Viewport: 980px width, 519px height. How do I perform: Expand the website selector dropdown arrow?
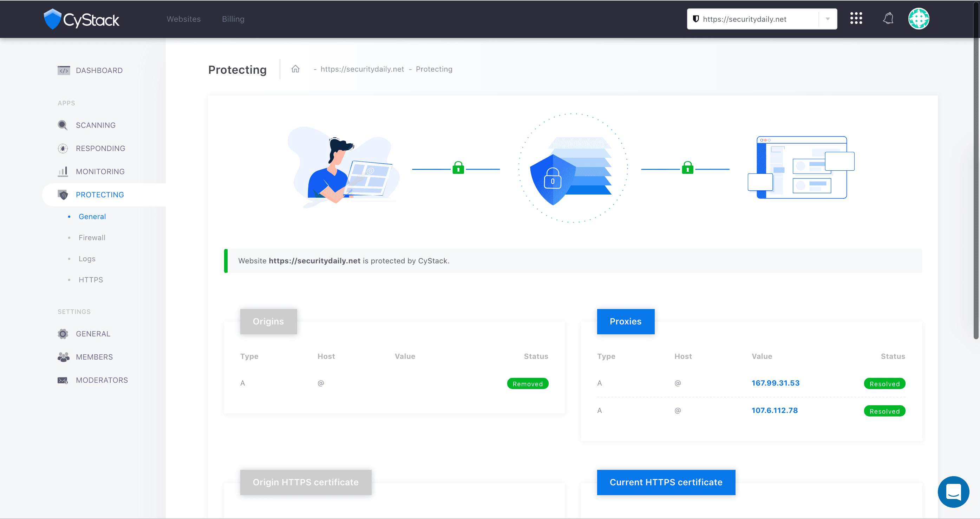click(828, 19)
